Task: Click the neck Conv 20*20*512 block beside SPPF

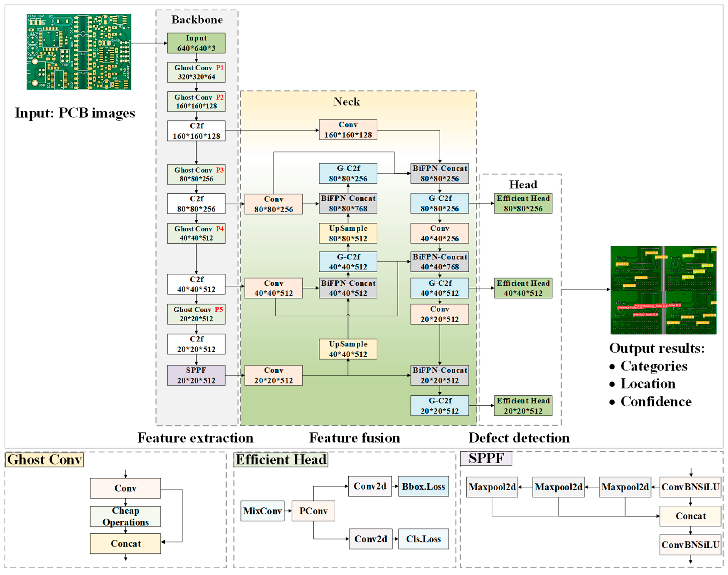Action: click(x=274, y=375)
